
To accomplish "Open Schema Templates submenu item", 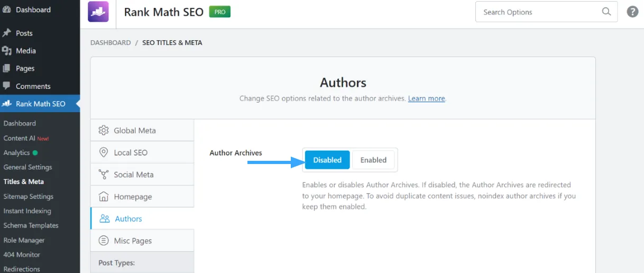I will 31,225.
